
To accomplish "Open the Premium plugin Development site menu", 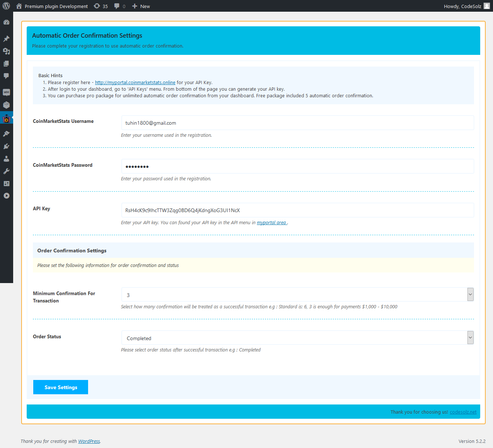I will (x=52, y=6).
